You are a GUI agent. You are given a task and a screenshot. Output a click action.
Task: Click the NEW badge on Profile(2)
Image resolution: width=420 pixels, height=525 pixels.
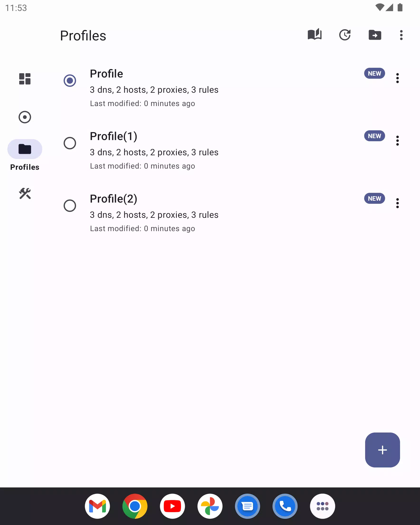click(x=374, y=199)
